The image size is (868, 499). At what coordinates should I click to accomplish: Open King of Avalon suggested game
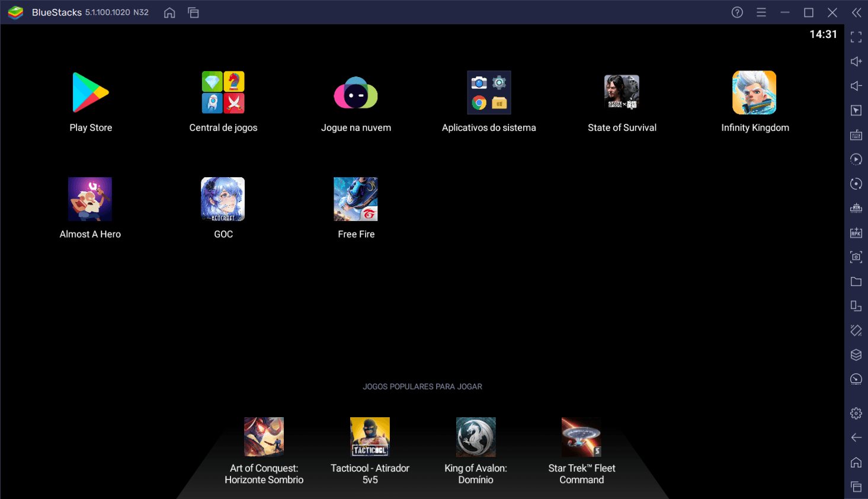(x=476, y=437)
